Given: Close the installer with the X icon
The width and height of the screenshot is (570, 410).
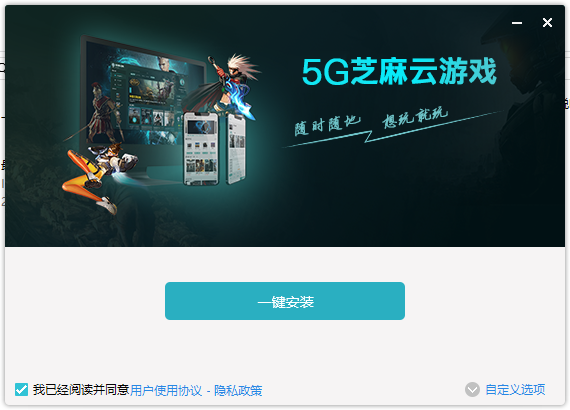Looking at the screenshot, I should pyautogui.click(x=547, y=23).
